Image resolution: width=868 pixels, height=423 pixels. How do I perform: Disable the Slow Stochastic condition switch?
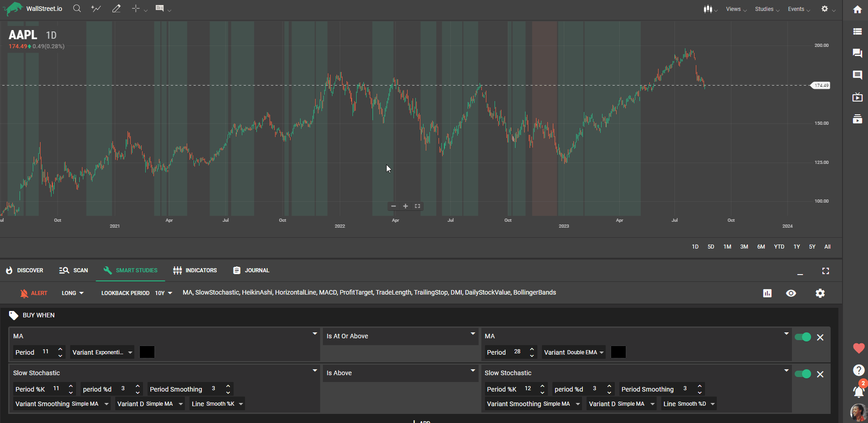click(x=802, y=374)
